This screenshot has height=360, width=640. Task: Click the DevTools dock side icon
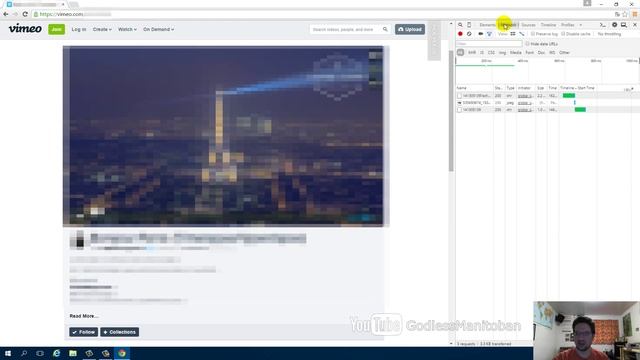(x=624, y=25)
